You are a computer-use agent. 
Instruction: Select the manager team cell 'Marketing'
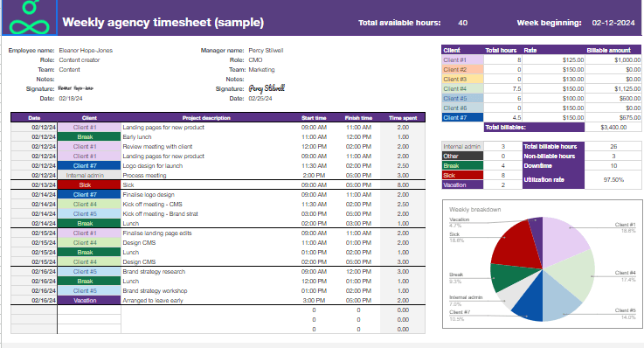pos(261,70)
